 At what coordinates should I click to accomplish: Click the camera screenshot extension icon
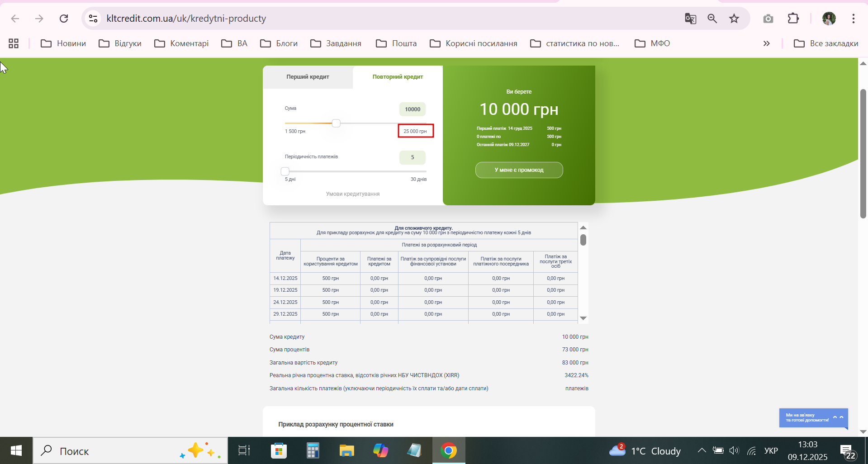tap(768, 19)
